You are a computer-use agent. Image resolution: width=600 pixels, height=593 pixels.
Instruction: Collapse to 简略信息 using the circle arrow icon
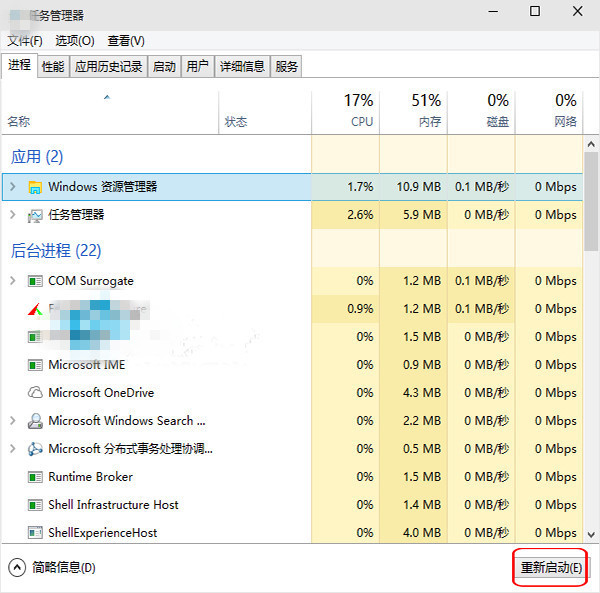click(x=17, y=567)
